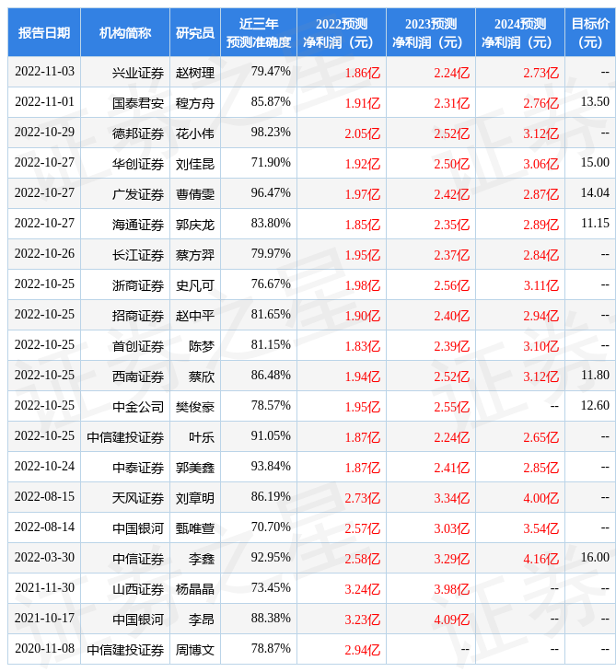The width and height of the screenshot is (616, 672).
Task: Click the 报告日期 column header
Action: (44, 32)
